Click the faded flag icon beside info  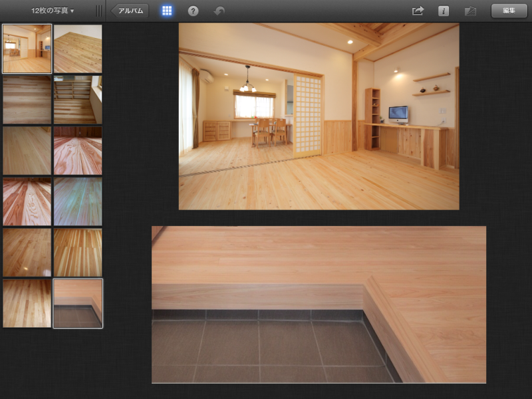[x=471, y=11]
